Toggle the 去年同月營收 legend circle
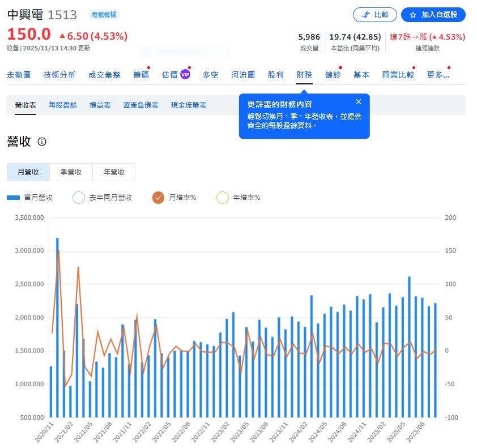 pos(79,197)
